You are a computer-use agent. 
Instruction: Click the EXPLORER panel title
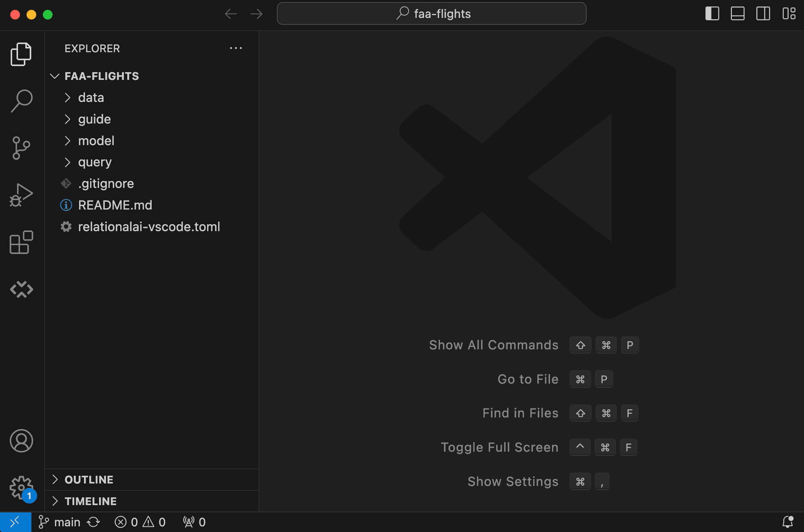click(x=92, y=49)
